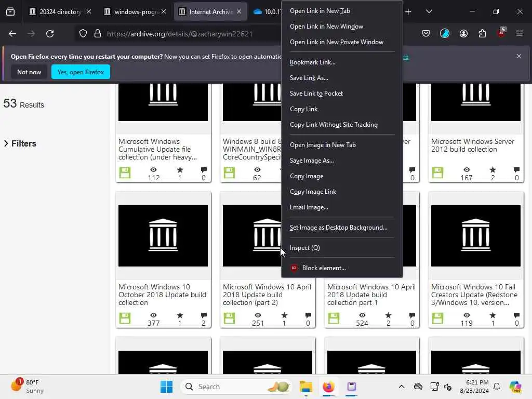Switch to the 20324 directory tab
Image resolution: width=532 pixels, height=399 pixels.
[x=60, y=11]
